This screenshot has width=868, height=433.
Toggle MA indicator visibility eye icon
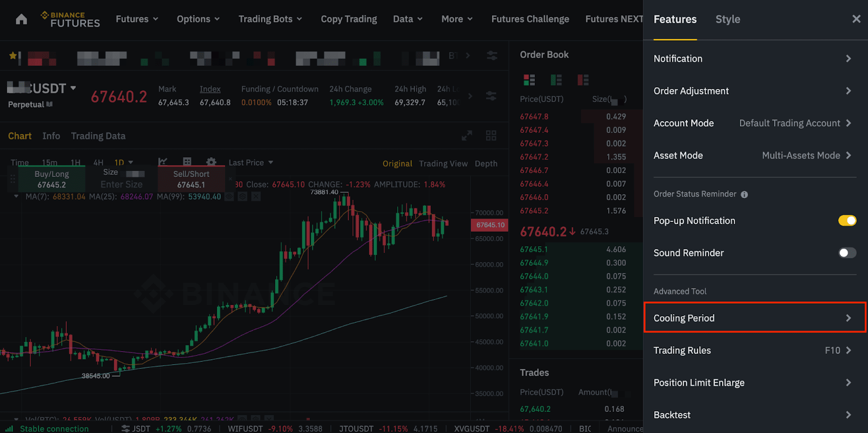[x=229, y=196]
